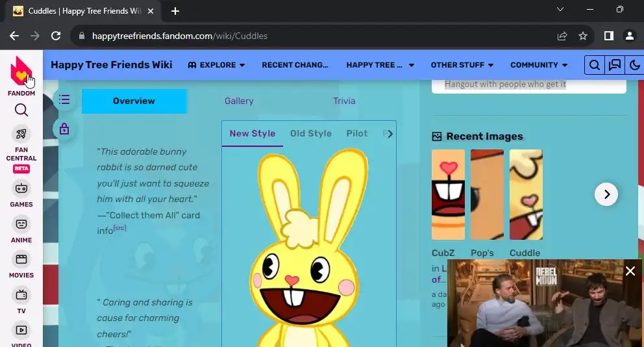Open the Anime section icon
The image size is (644, 347).
click(21, 224)
